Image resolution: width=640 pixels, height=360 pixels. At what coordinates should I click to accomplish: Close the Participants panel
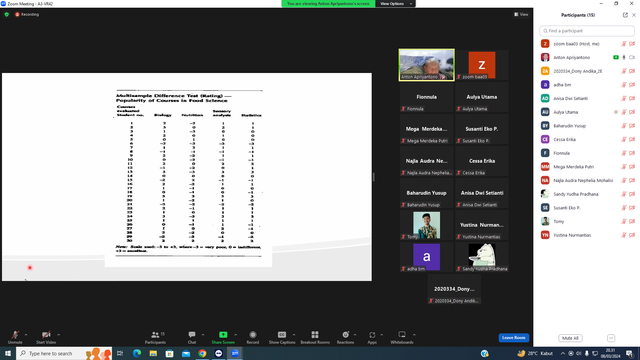[634, 15]
